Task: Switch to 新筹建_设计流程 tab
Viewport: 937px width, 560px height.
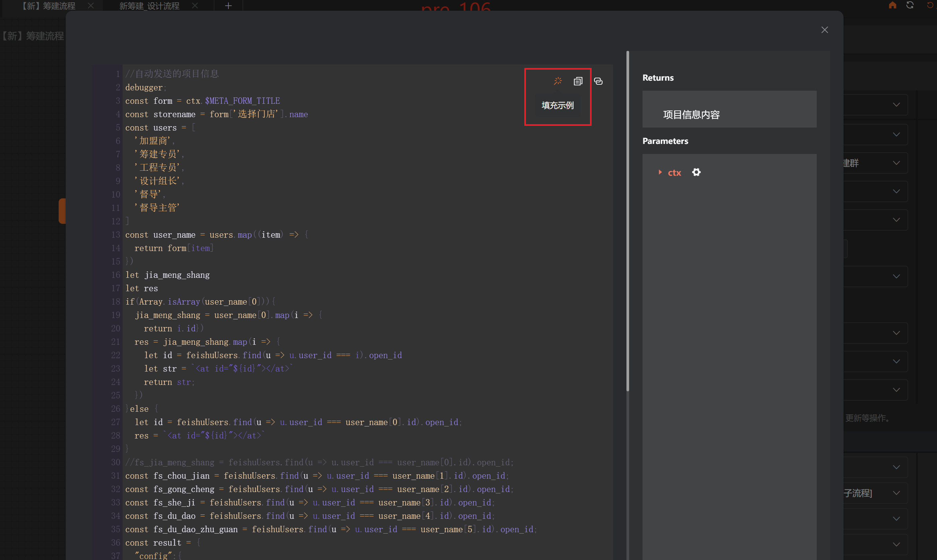Action: (x=149, y=6)
